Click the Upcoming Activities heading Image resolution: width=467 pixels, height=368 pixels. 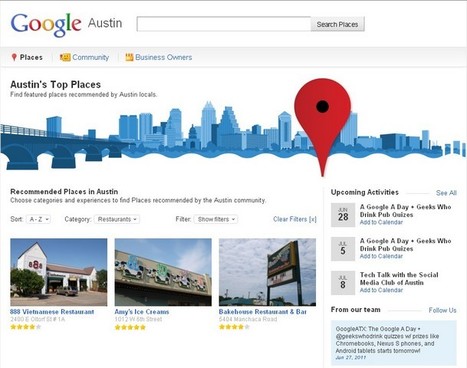tap(365, 192)
